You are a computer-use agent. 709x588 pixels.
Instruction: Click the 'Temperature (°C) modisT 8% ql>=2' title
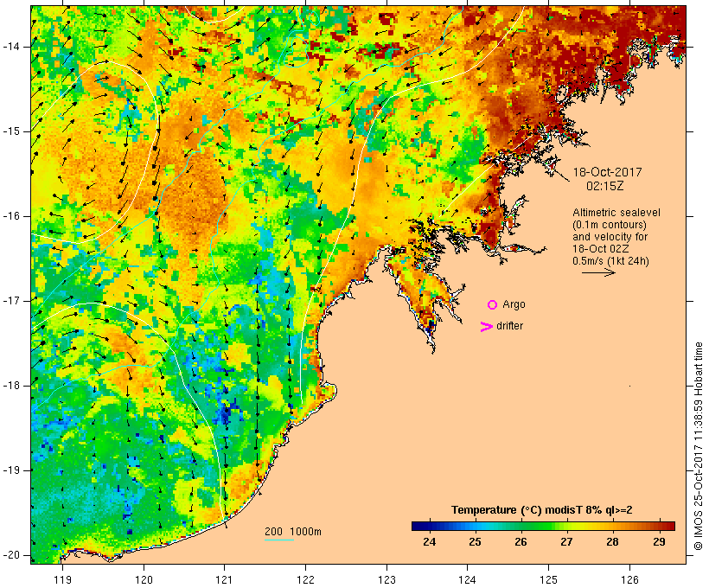[542, 510]
